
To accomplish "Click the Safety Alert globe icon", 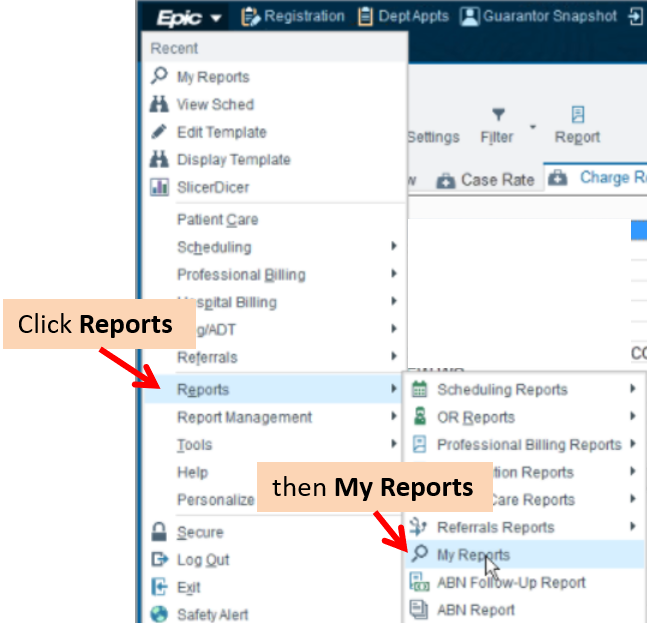I will (x=158, y=615).
